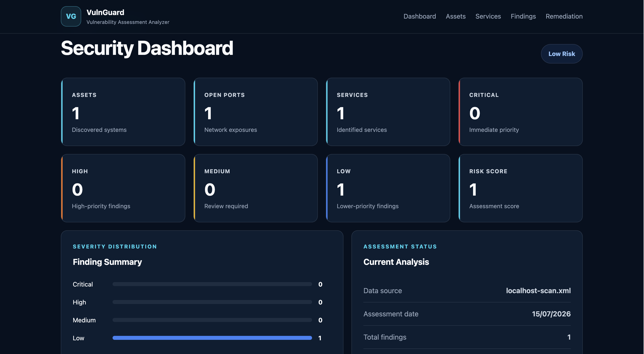Click the 'Total findings' label
The width and height of the screenshot is (644, 354).
pos(385,337)
